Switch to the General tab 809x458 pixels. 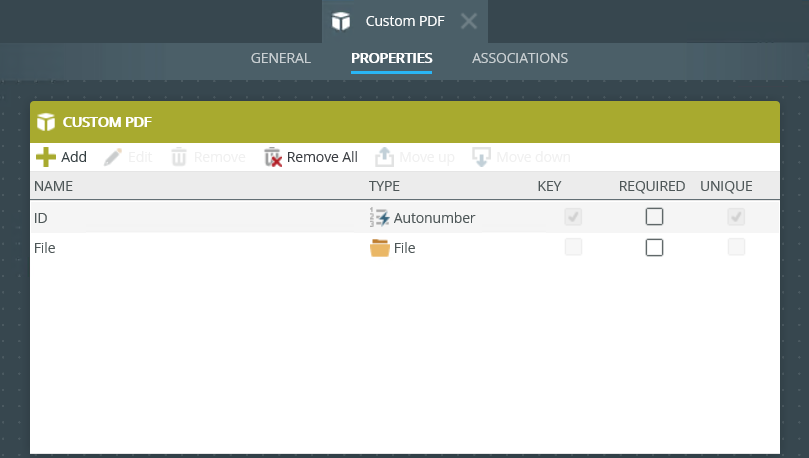point(280,58)
